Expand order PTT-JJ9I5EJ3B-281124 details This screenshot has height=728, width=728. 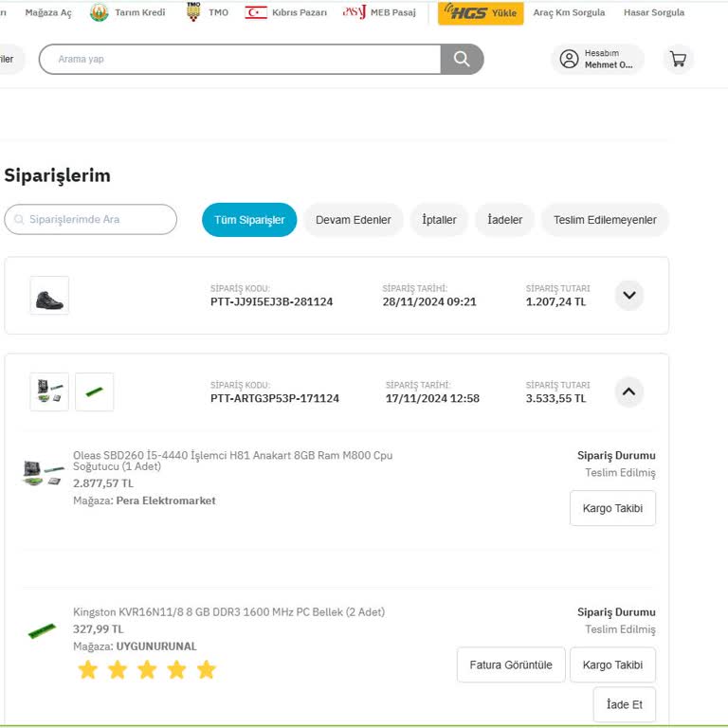pyautogui.click(x=629, y=296)
